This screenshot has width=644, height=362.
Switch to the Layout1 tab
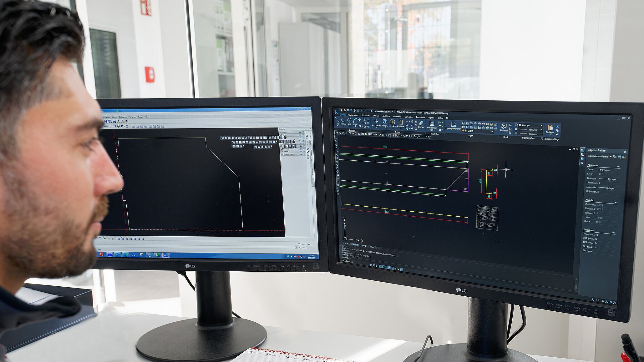pyautogui.click(x=363, y=246)
